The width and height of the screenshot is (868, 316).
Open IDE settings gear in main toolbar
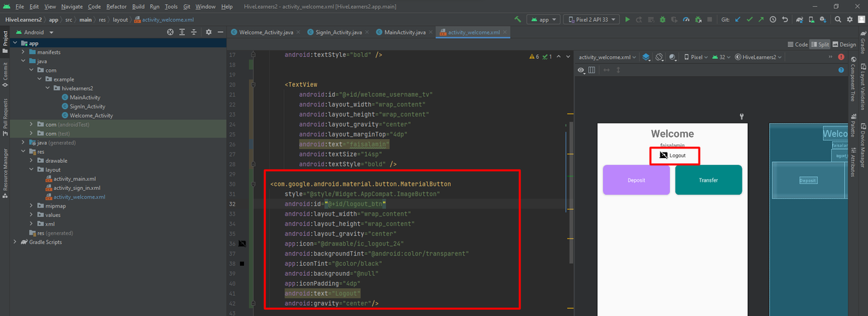850,20
